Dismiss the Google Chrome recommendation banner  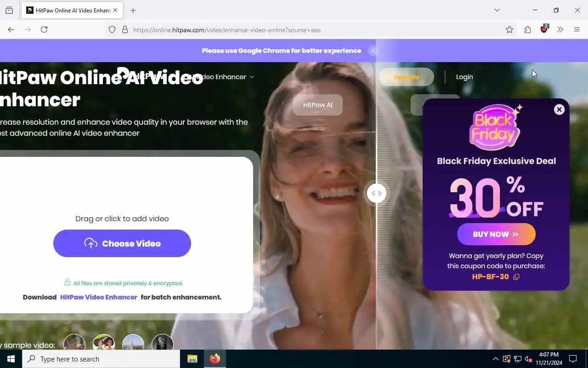(373, 51)
